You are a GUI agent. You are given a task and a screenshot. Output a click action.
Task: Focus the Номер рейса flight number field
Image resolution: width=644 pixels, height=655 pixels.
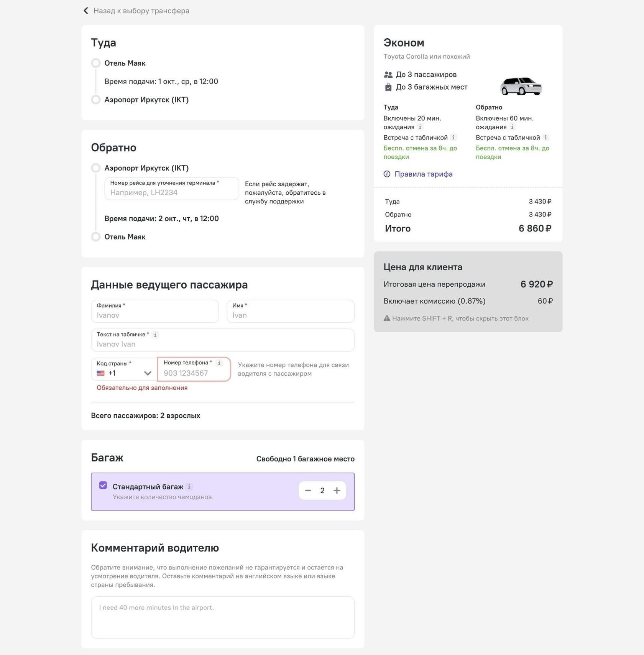[x=172, y=189]
